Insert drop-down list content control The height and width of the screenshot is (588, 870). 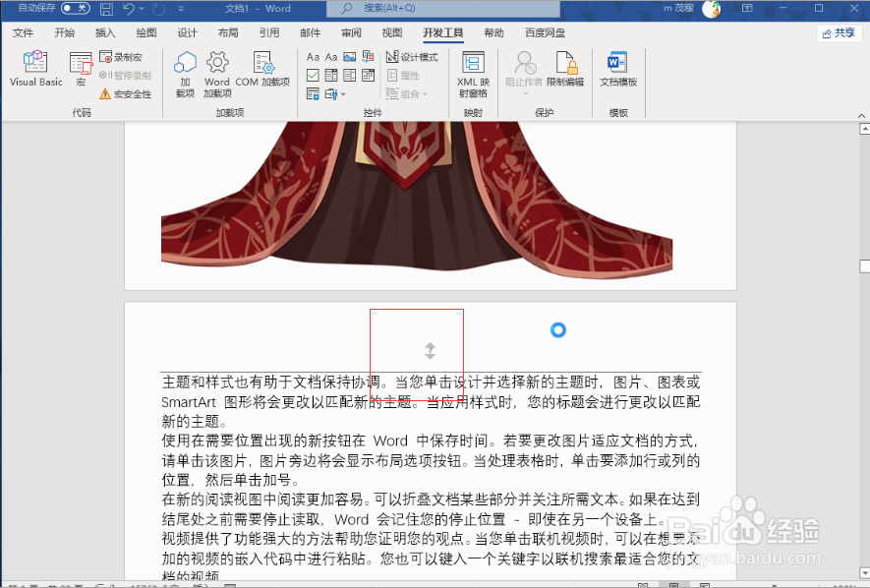pyautogui.click(x=350, y=75)
